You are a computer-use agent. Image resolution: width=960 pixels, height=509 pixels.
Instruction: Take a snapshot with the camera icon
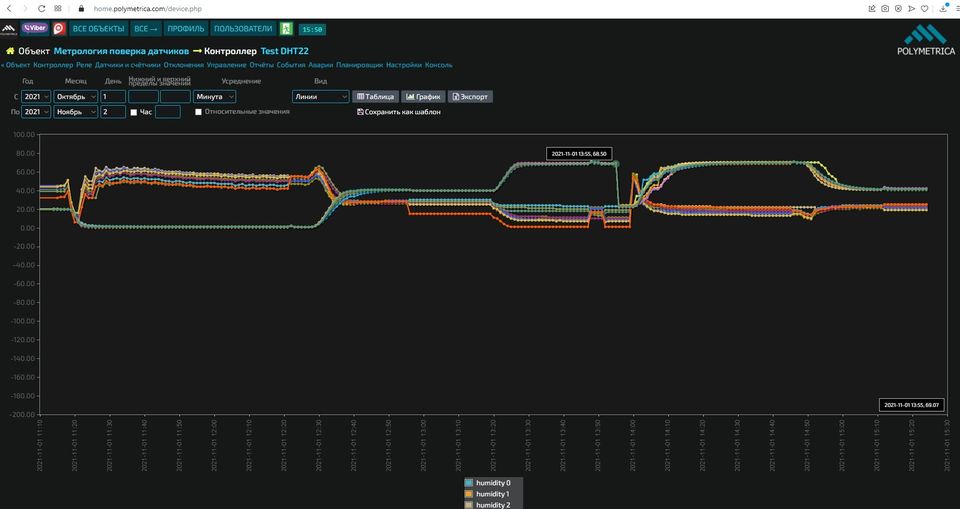885,9
